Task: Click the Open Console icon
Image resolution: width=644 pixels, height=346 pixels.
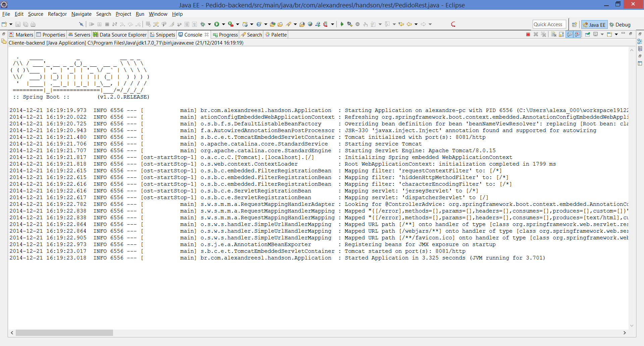Action: pos(609,34)
